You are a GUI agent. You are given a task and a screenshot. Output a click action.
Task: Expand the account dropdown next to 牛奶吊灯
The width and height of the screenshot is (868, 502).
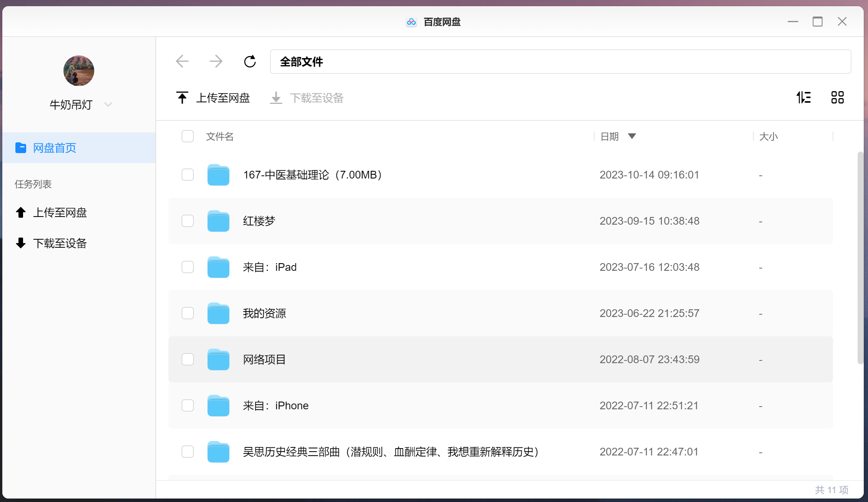(108, 105)
